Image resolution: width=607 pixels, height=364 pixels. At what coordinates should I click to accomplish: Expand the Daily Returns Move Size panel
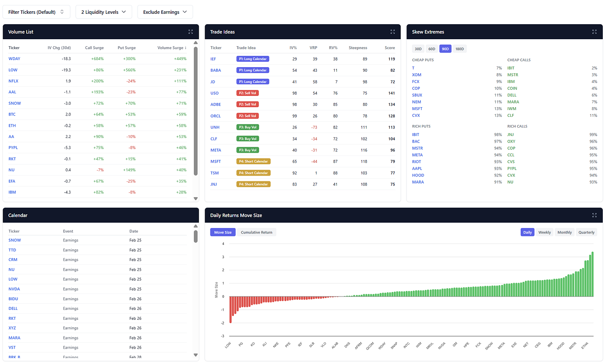tap(594, 215)
